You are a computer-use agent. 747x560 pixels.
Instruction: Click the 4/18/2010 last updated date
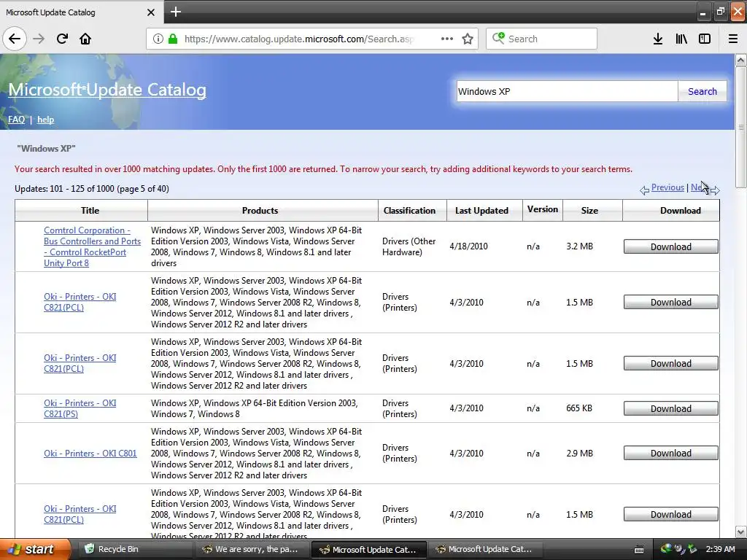tap(468, 246)
